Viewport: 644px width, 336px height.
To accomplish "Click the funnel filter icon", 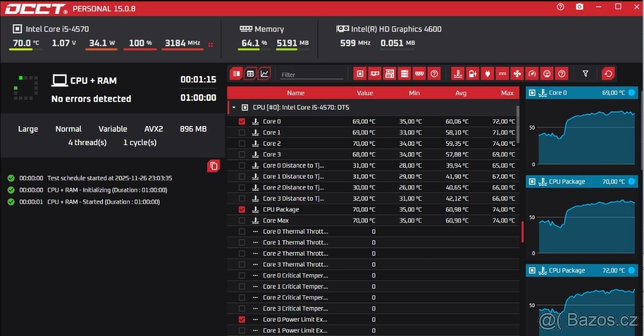I will [x=586, y=73].
